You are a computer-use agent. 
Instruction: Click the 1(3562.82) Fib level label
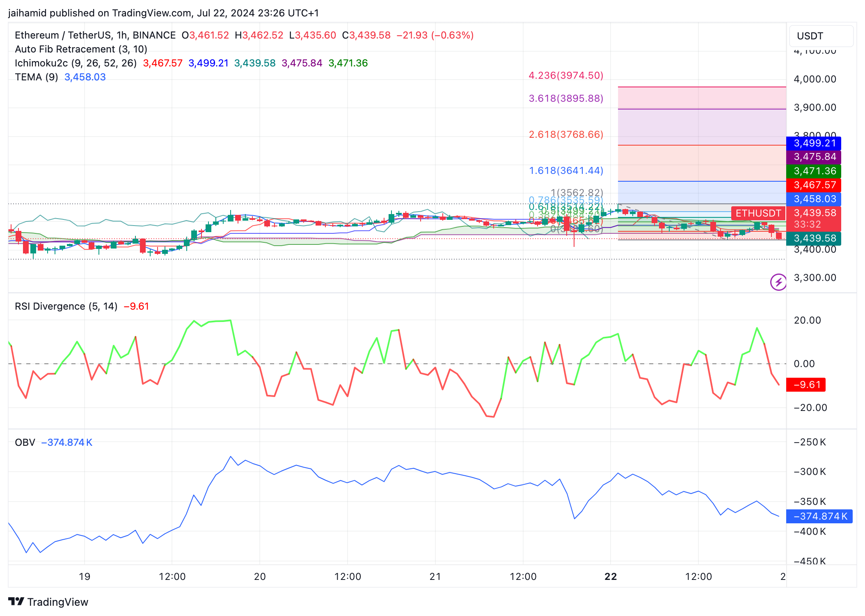pyautogui.click(x=577, y=193)
